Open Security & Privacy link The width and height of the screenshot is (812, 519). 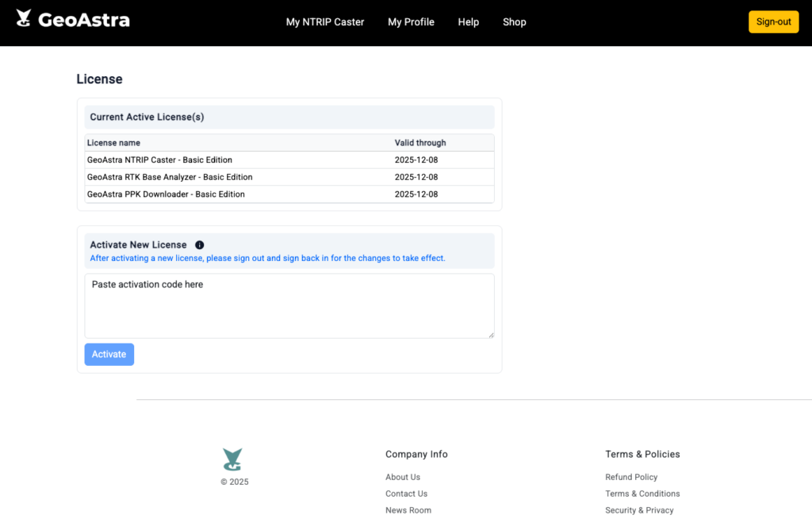coord(639,510)
